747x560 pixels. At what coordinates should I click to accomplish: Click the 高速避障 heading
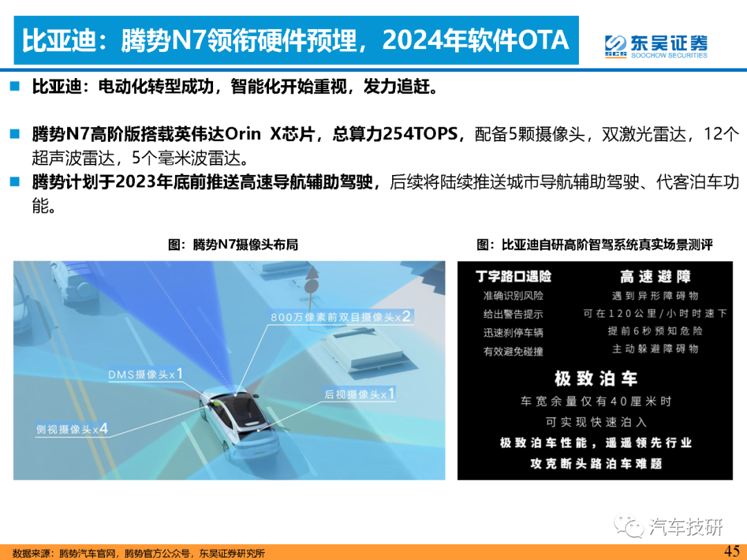click(655, 276)
